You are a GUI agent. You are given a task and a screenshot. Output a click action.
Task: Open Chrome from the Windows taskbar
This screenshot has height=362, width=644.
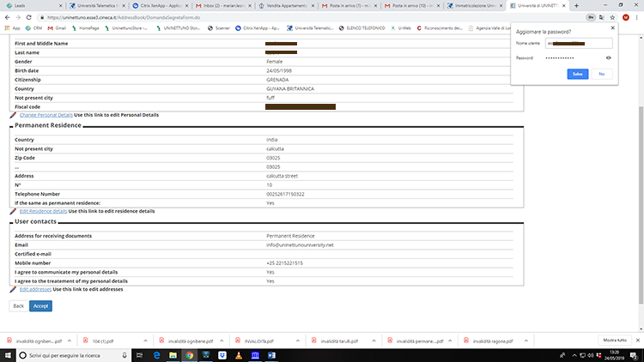click(x=190, y=353)
